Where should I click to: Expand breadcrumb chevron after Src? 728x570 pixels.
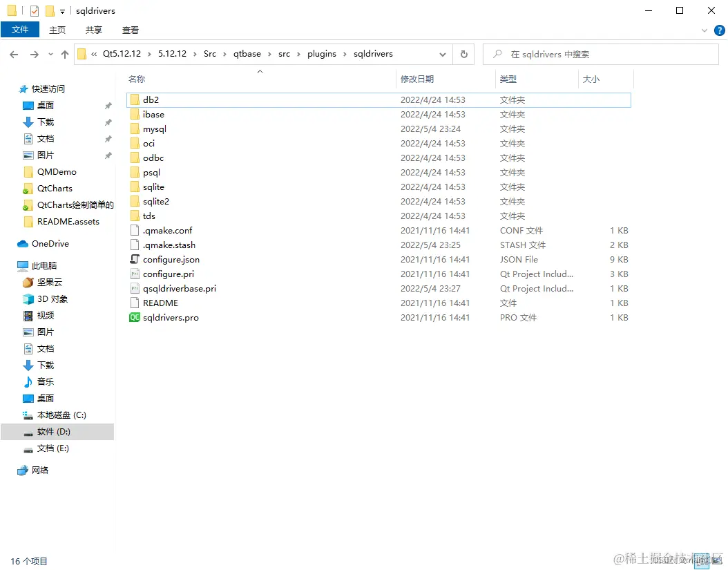(224, 55)
